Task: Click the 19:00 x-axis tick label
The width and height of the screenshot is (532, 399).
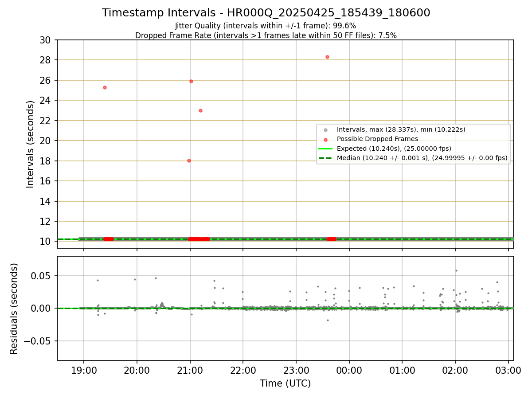Action: coord(84,371)
